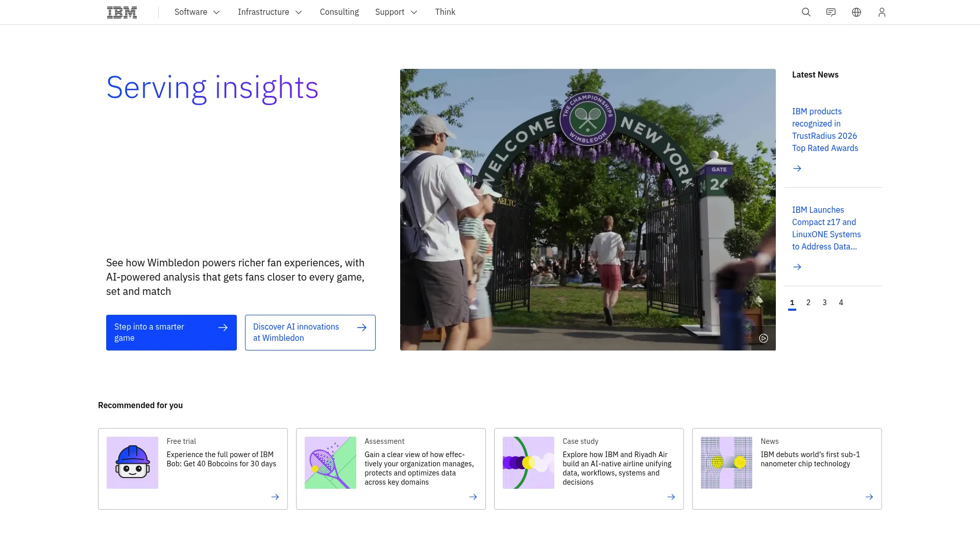Click arrow on Assessment card
Image resolution: width=980 pixels, height=551 pixels.
click(x=473, y=497)
